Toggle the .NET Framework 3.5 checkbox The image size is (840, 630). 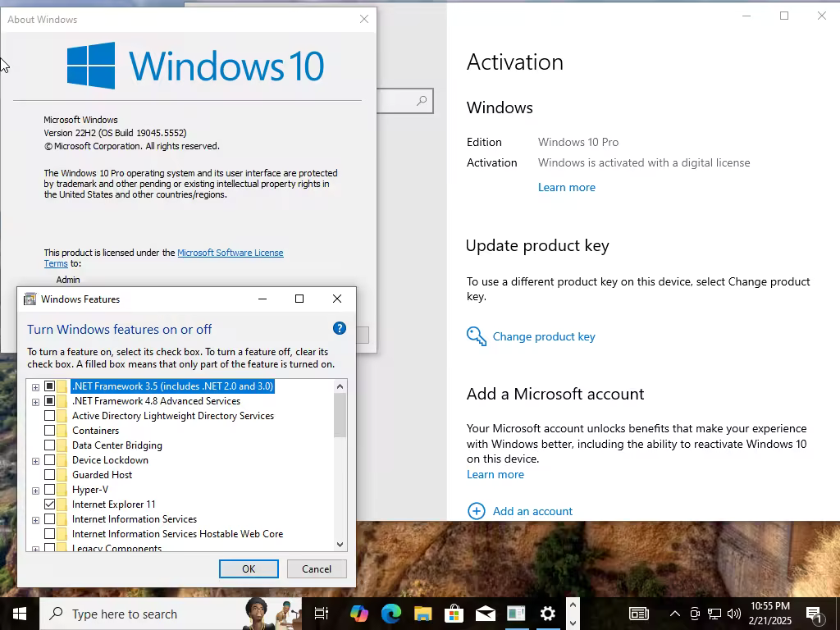(49, 386)
